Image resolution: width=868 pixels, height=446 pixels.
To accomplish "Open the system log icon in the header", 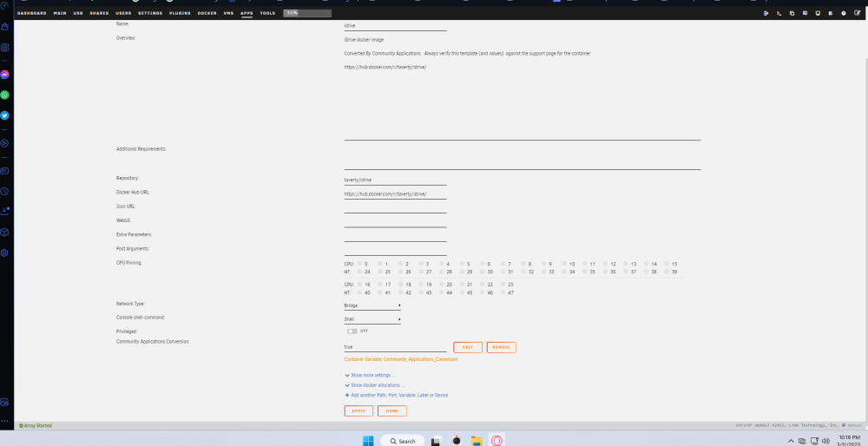I will click(831, 13).
